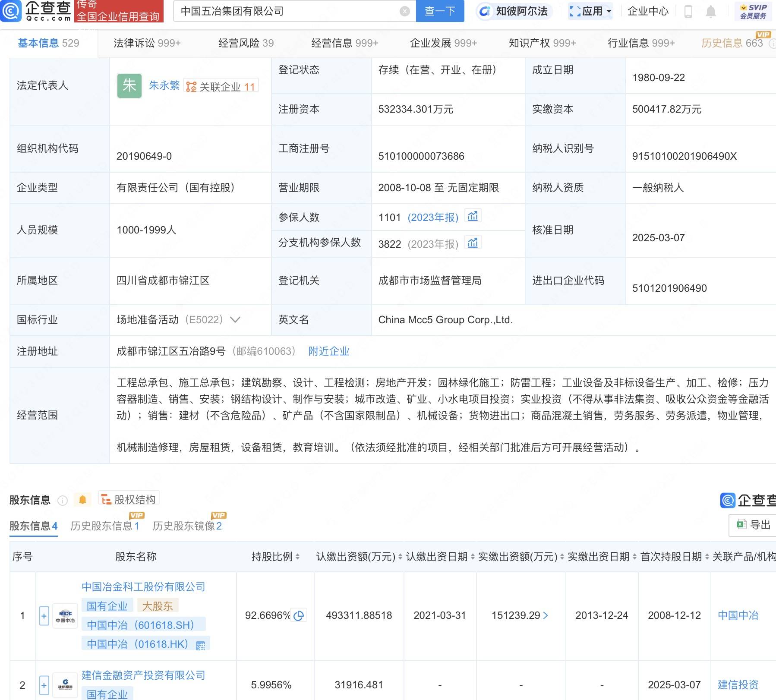
Task: Open 经营信息 999+ tab
Action: point(345,43)
